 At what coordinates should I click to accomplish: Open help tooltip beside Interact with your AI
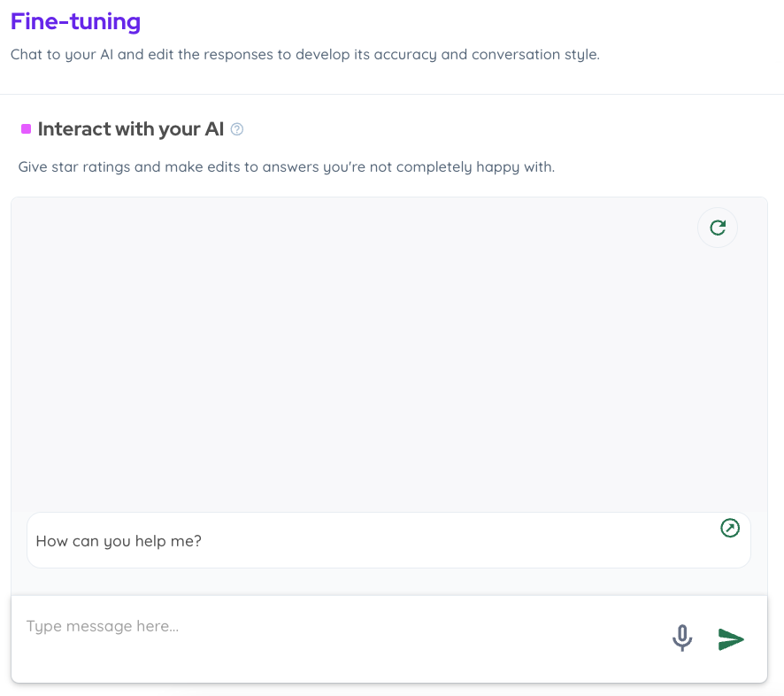[x=236, y=129]
